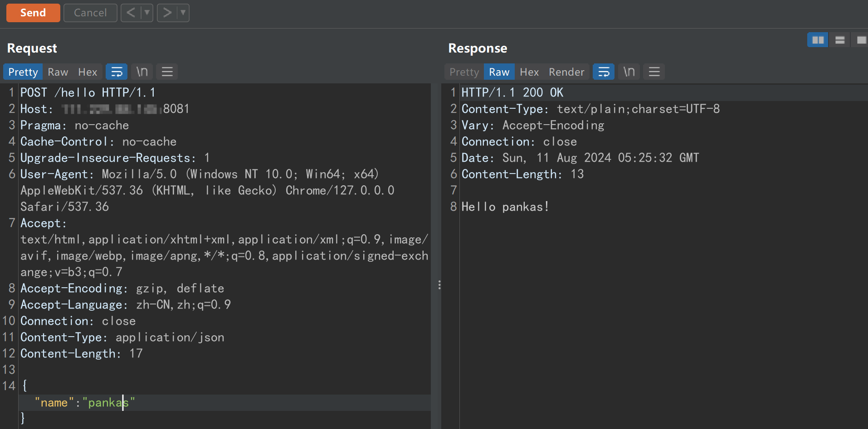Open the panel divider options via ellipsis

[439, 284]
